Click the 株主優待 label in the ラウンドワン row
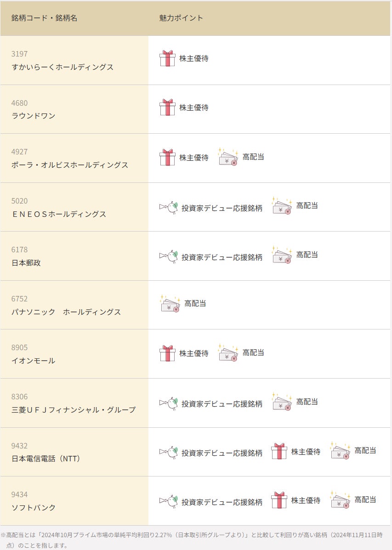 click(194, 108)
